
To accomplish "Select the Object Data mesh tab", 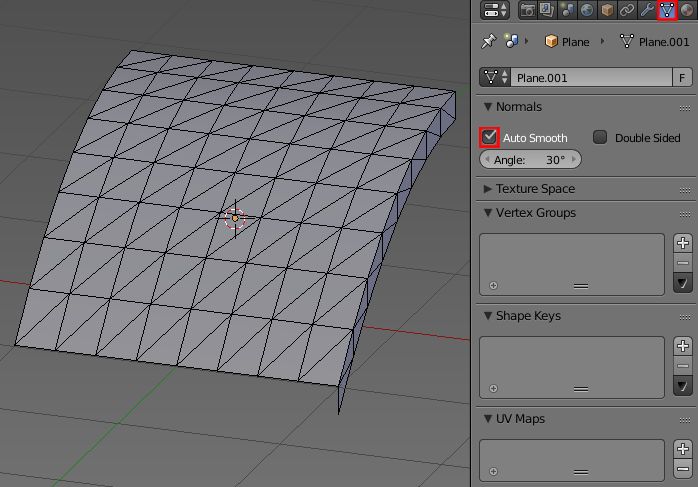I will 666,10.
